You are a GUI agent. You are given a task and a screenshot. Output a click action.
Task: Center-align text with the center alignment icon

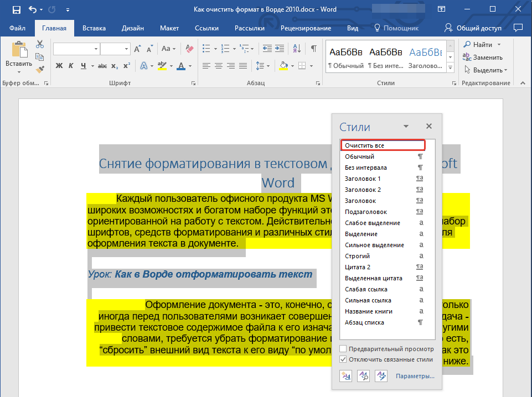click(218, 66)
